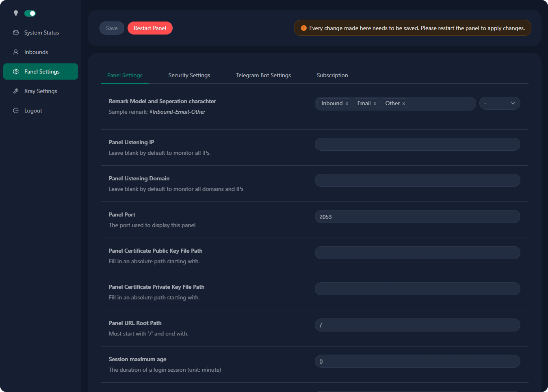Click the Save button

[x=112, y=28]
